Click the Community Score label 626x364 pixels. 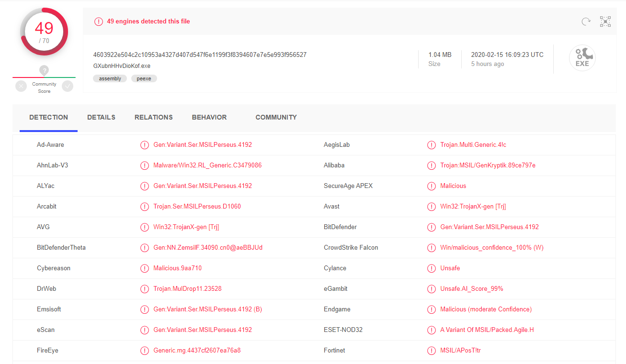[x=44, y=88]
